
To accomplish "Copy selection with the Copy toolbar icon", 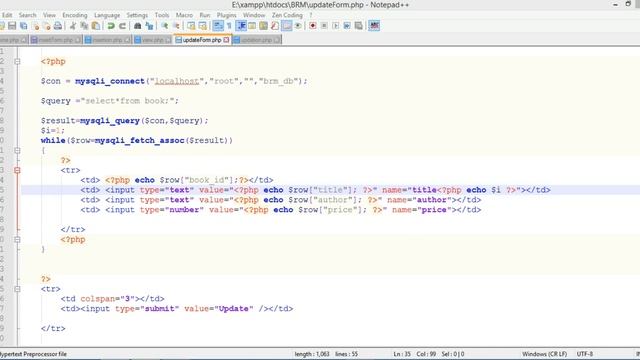I will click(x=84, y=26).
